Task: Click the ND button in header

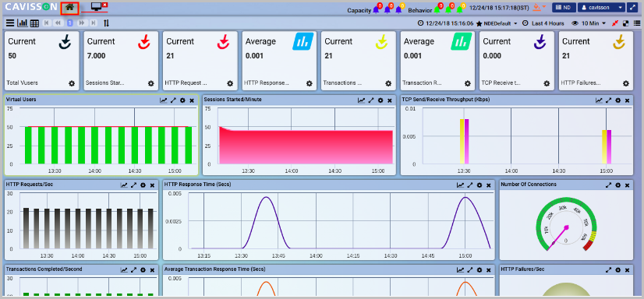Action: (x=564, y=7)
